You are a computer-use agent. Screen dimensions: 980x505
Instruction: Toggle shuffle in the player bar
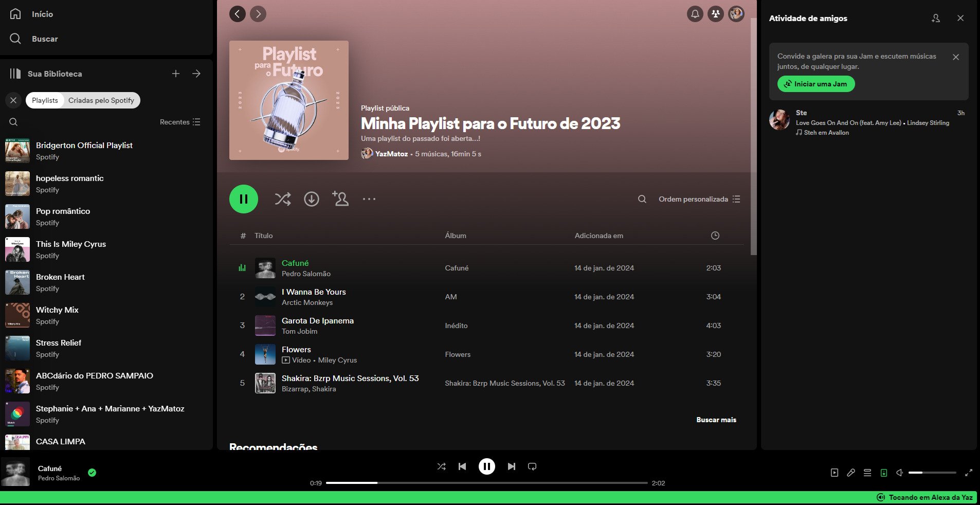tap(441, 466)
